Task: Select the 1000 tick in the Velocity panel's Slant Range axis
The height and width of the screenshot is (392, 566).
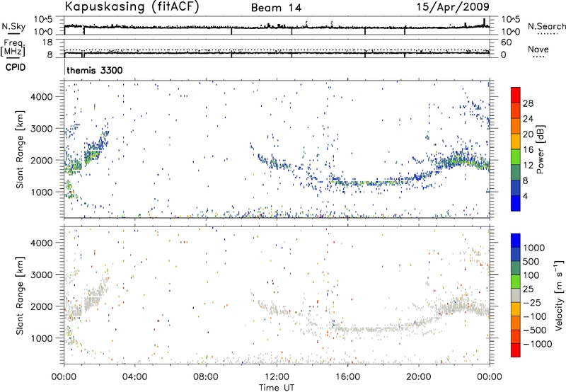Action: (x=42, y=338)
